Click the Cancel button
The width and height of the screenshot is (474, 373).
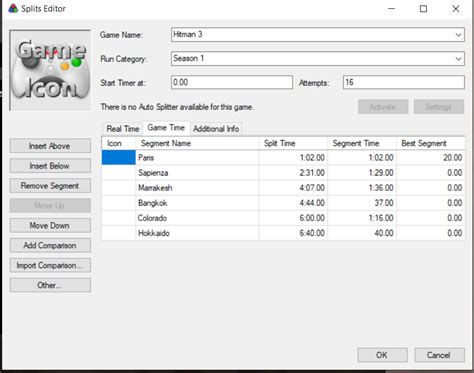point(439,355)
